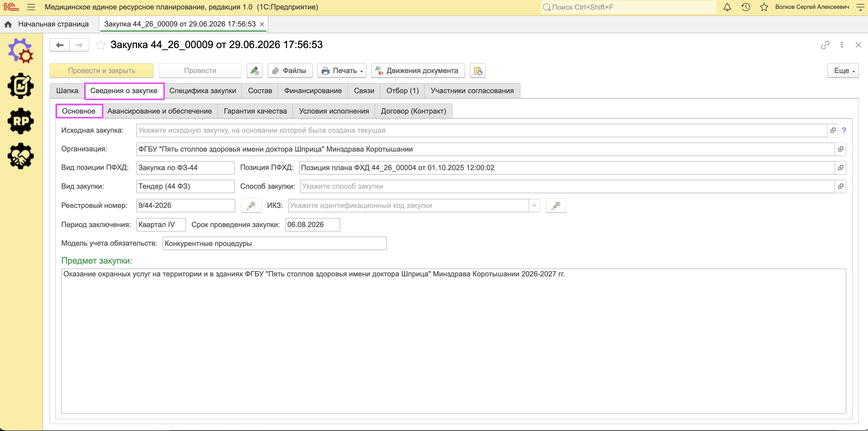The height and width of the screenshot is (431, 868).
Task: Open help question mark beside Исходная закупка
Action: coord(844,131)
